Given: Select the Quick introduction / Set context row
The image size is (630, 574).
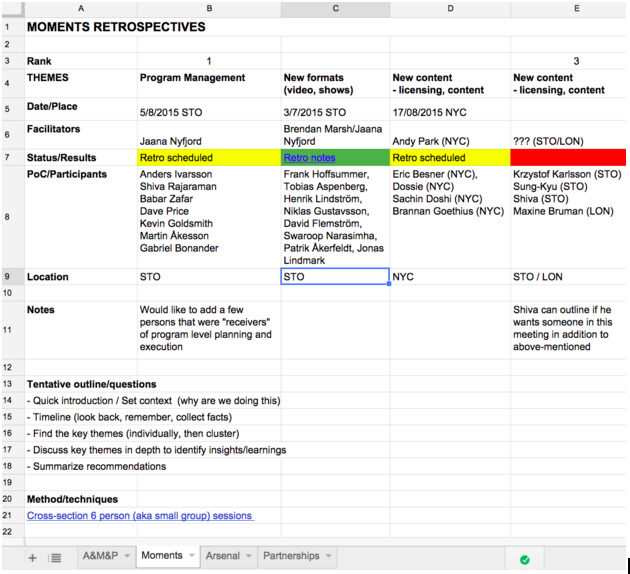Looking at the screenshot, I should click(153, 401).
